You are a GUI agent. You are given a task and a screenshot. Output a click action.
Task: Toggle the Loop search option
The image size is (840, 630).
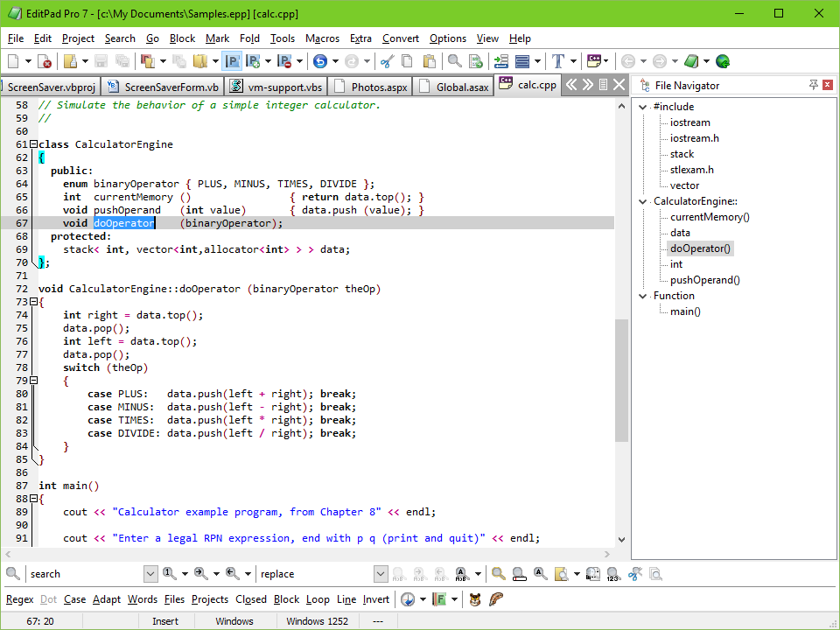318,598
